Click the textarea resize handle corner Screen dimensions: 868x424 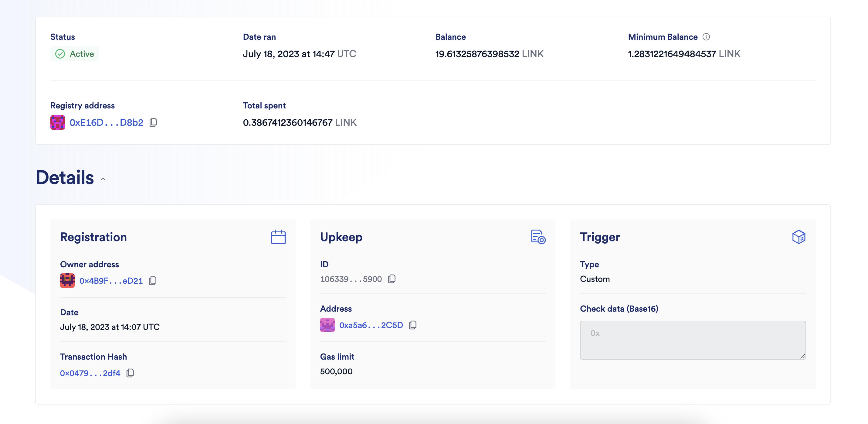pos(803,356)
